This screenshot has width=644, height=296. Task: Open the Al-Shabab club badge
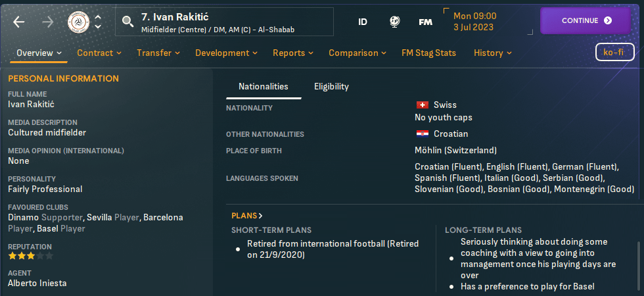tap(79, 22)
